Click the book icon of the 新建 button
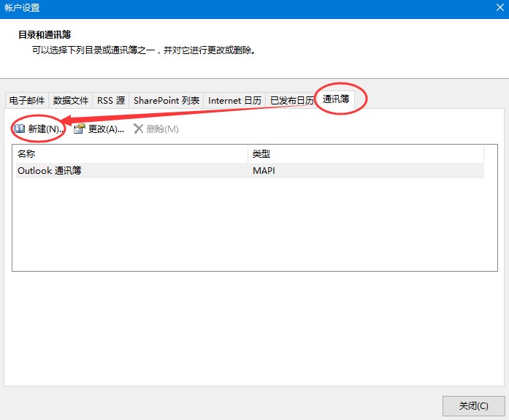This screenshot has height=420, width=509. pos(20,129)
